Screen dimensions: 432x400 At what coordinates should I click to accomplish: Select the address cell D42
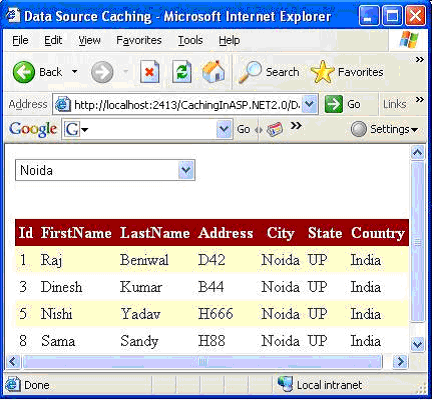point(212,260)
